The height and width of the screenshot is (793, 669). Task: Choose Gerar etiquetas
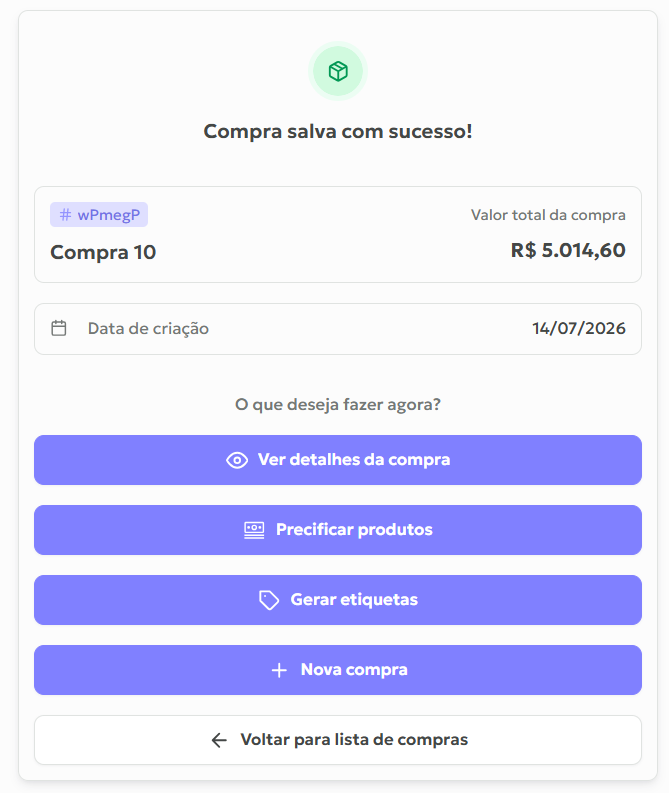tap(338, 600)
